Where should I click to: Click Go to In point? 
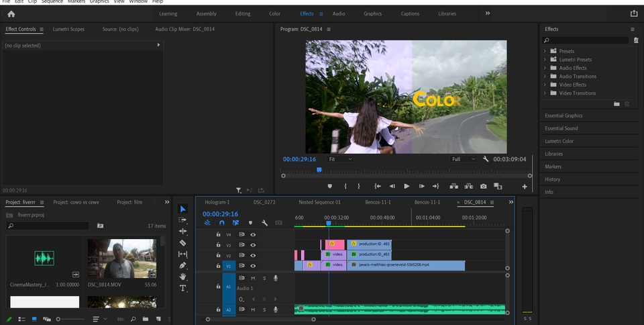(x=378, y=186)
